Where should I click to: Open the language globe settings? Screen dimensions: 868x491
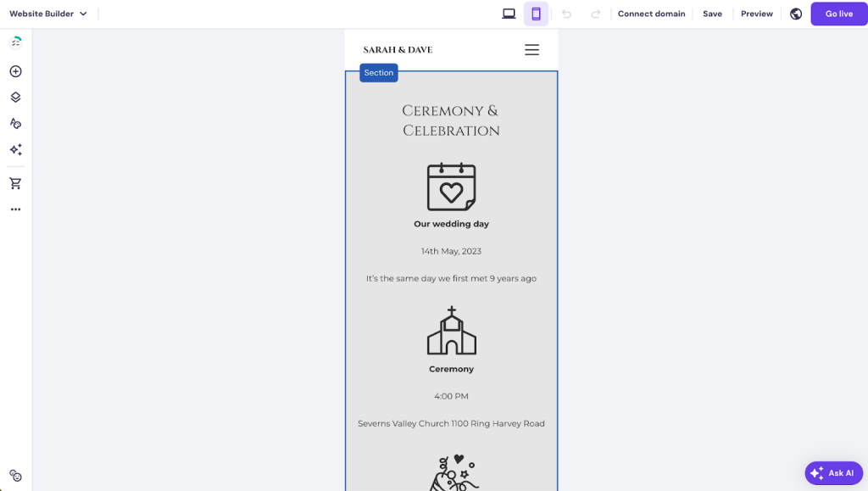click(795, 14)
